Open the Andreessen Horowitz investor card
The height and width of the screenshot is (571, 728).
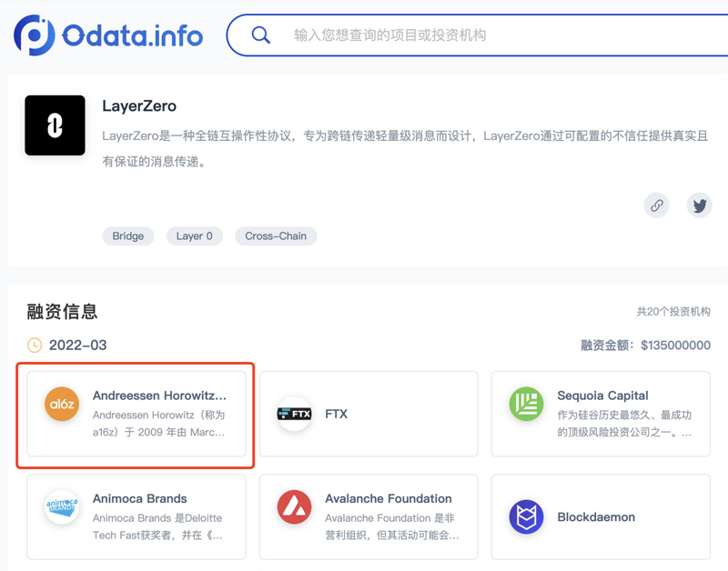pyautogui.click(x=136, y=414)
